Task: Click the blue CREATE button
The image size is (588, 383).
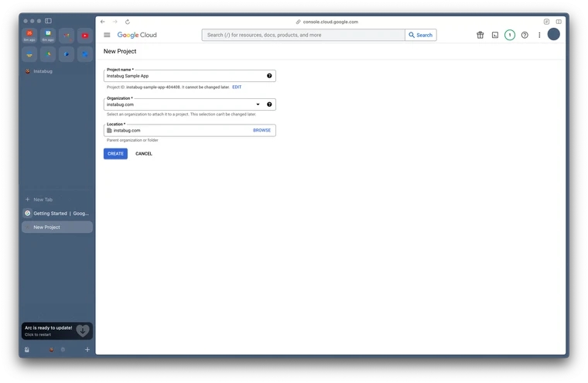Action: [115, 154]
